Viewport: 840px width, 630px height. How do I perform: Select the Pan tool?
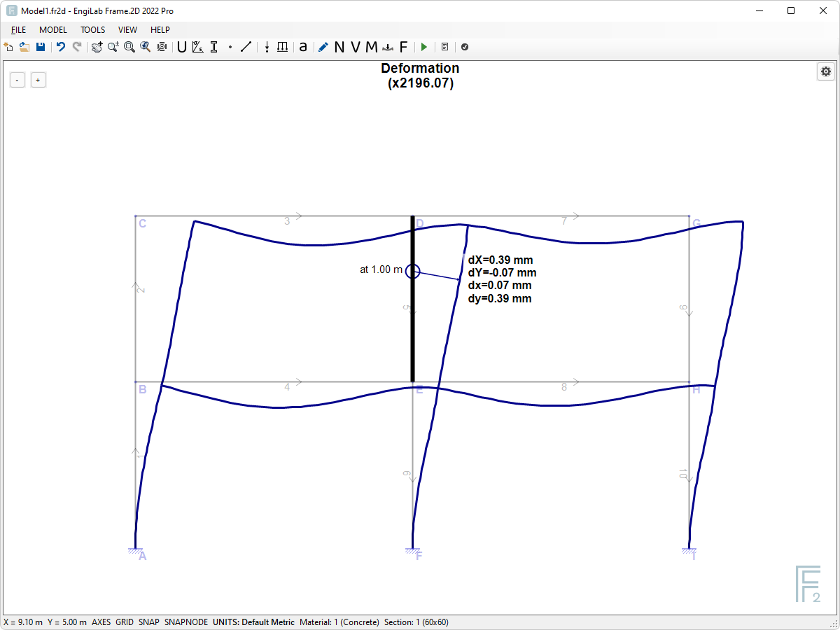click(96, 47)
